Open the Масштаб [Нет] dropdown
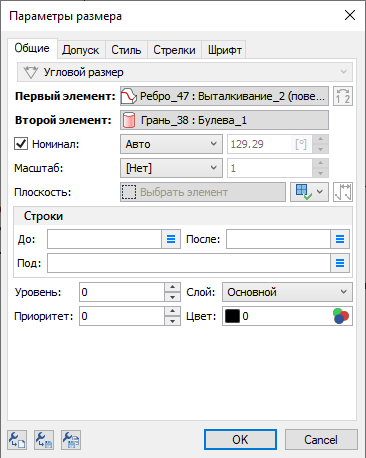 171,168
